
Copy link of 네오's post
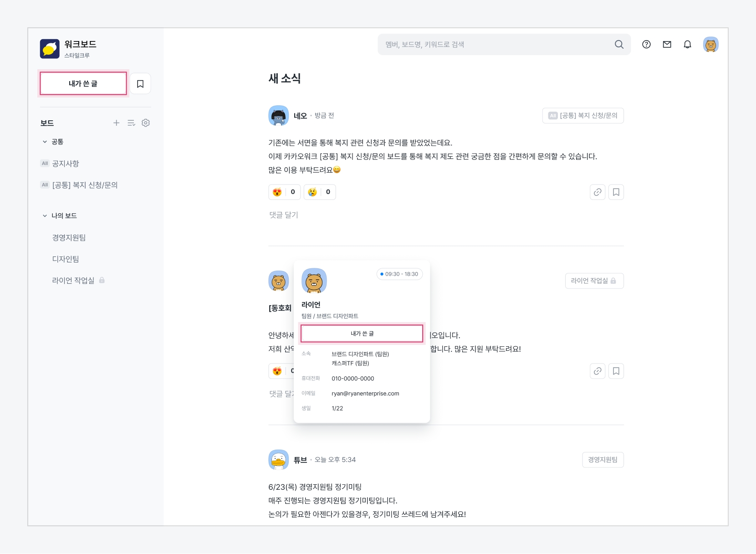pos(598,192)
